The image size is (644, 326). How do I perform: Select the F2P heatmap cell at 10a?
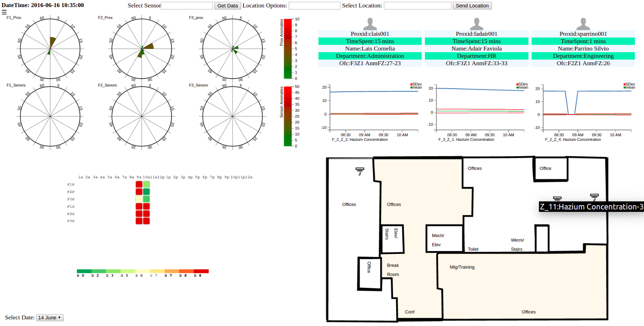146,192
